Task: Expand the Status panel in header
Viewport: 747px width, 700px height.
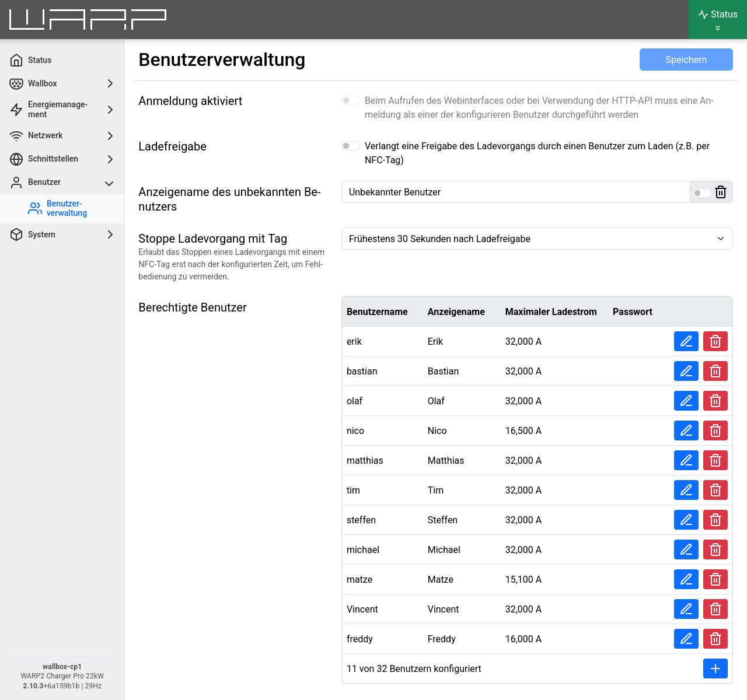Action: coord(718,19)
